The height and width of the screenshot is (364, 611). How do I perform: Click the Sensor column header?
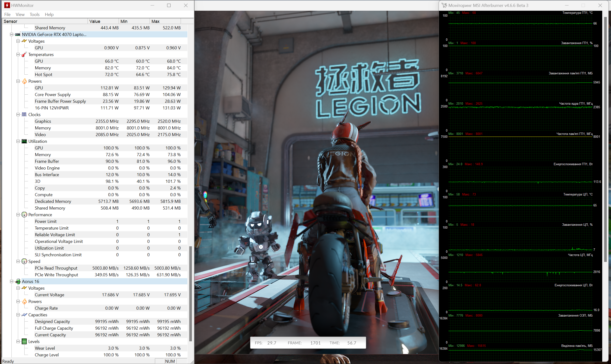pyautogui.click(x=45, y=21)
